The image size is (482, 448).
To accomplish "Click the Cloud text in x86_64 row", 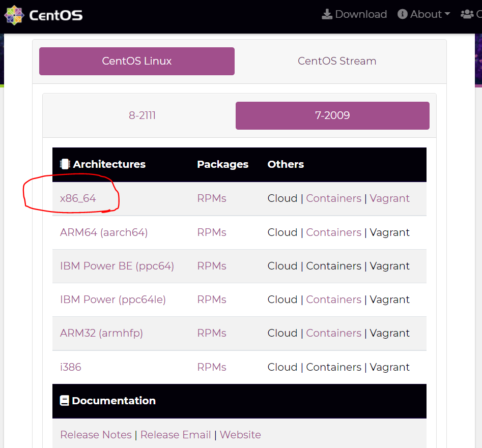I will 282,198.
